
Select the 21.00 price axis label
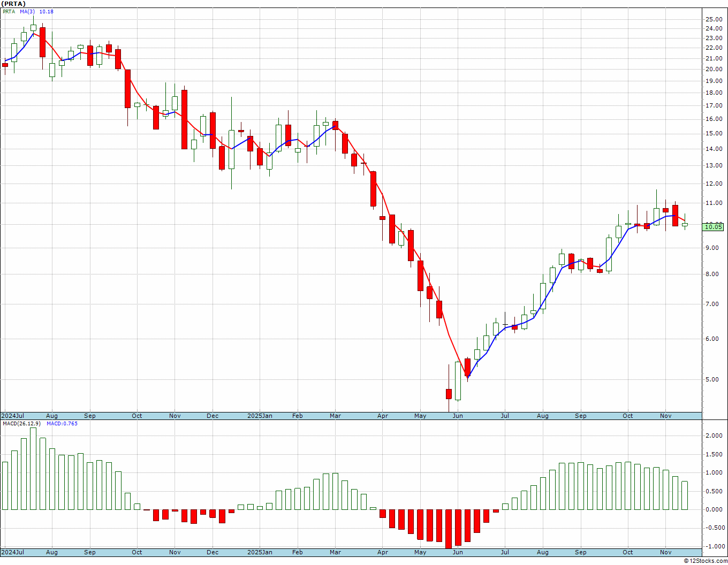(x=714, y=59)
